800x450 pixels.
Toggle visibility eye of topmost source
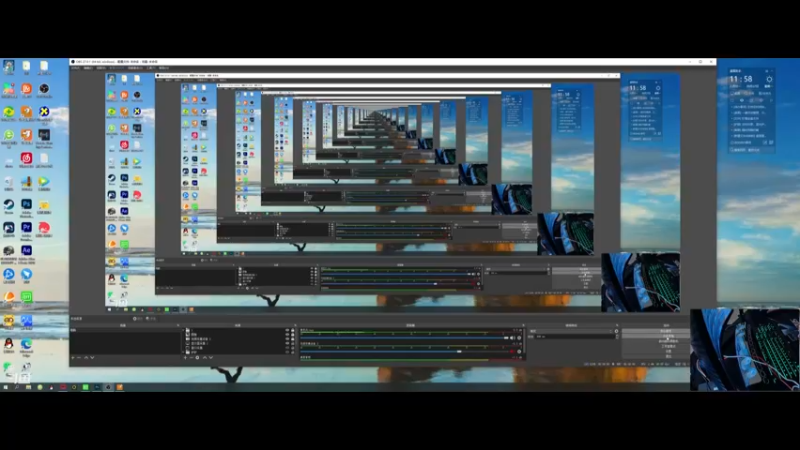[x=287, y=330]
